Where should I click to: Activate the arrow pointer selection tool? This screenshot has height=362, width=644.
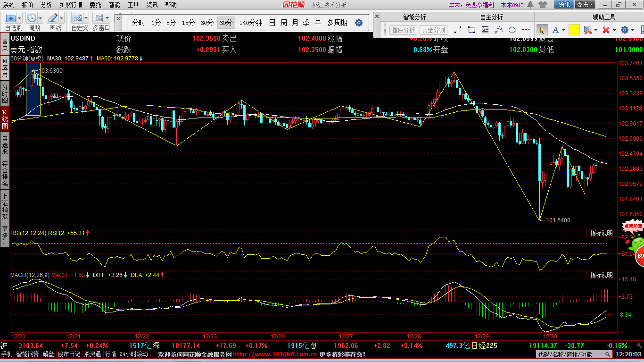coord(542,30)
